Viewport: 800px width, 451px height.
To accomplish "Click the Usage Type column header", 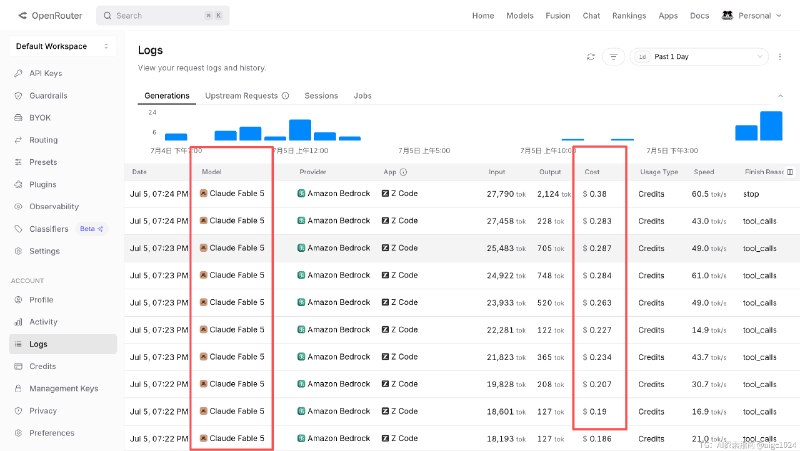I will [x=659, y=172].
